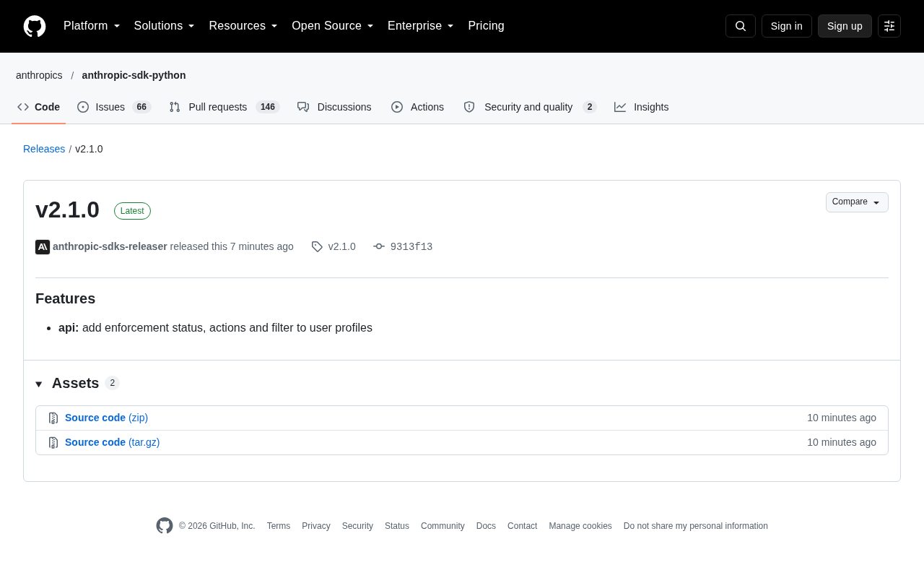The height and width of the screenshot is (578, 924).
Task: Click the tag icon beside v2.1.0
Action: [x=317, y=246]
